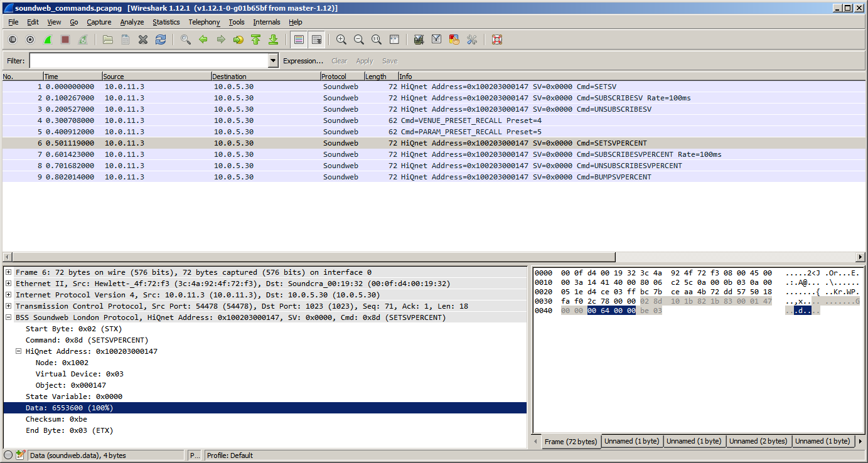The height and width of the screenshot is (463, 868).
Task: Open coloring rules editor
Action: [454, 40]
